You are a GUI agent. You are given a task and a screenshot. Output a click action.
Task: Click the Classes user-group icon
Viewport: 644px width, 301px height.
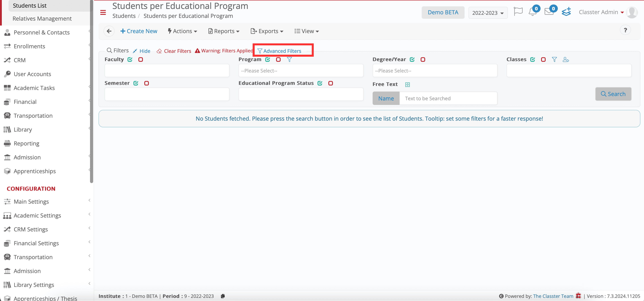click(x=565, y=60)
